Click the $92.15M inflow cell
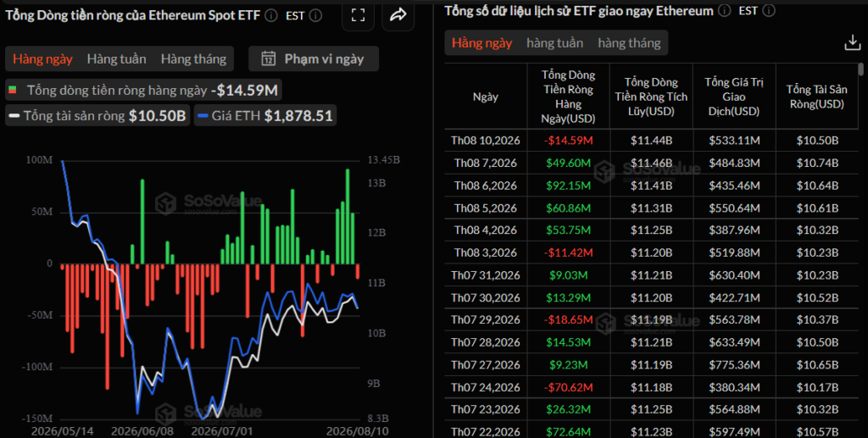This screenshot has height=438, width=868. [568, 186]
